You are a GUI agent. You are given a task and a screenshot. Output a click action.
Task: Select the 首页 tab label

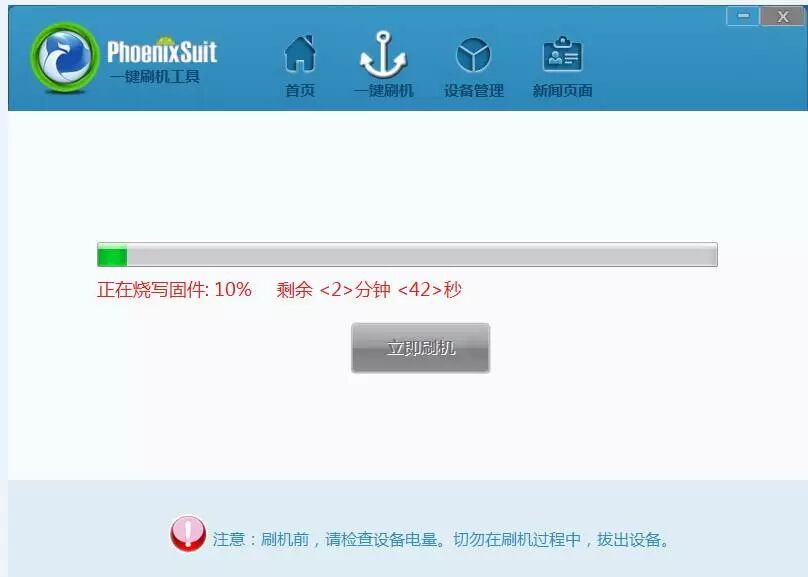(x=300, y=91)
